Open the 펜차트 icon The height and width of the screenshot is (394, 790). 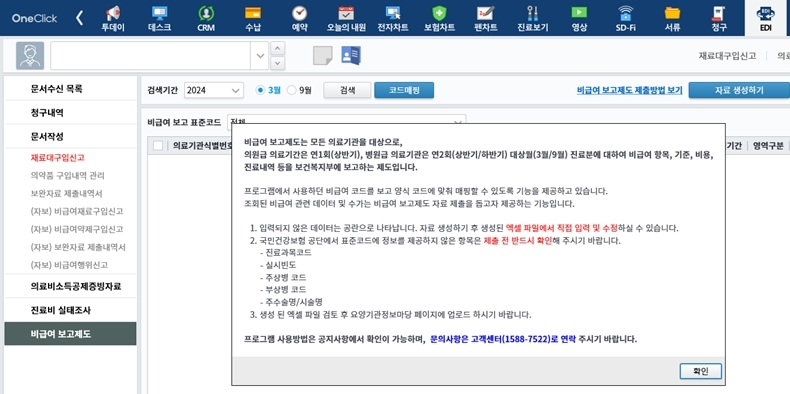tap(486, 18)
